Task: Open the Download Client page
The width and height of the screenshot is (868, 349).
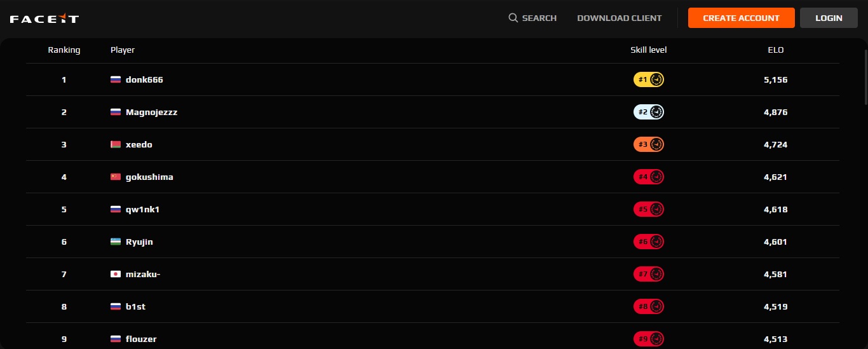Action: (619, 18)
